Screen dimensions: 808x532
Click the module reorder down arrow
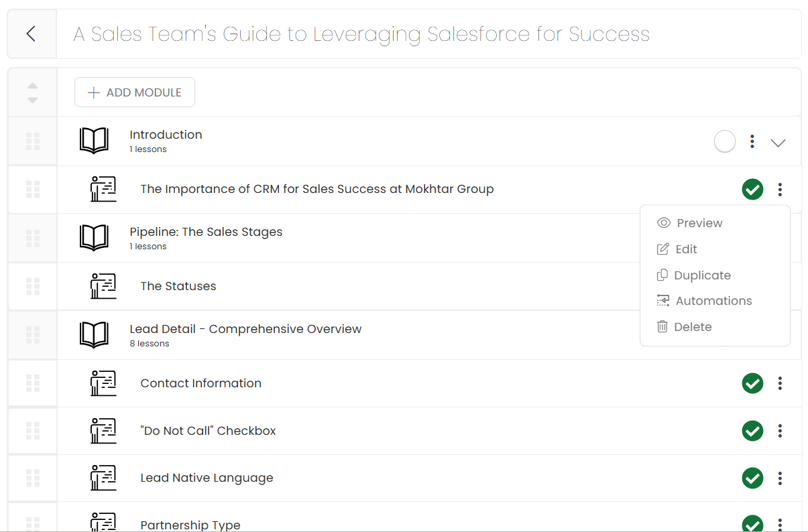point(32,100)
